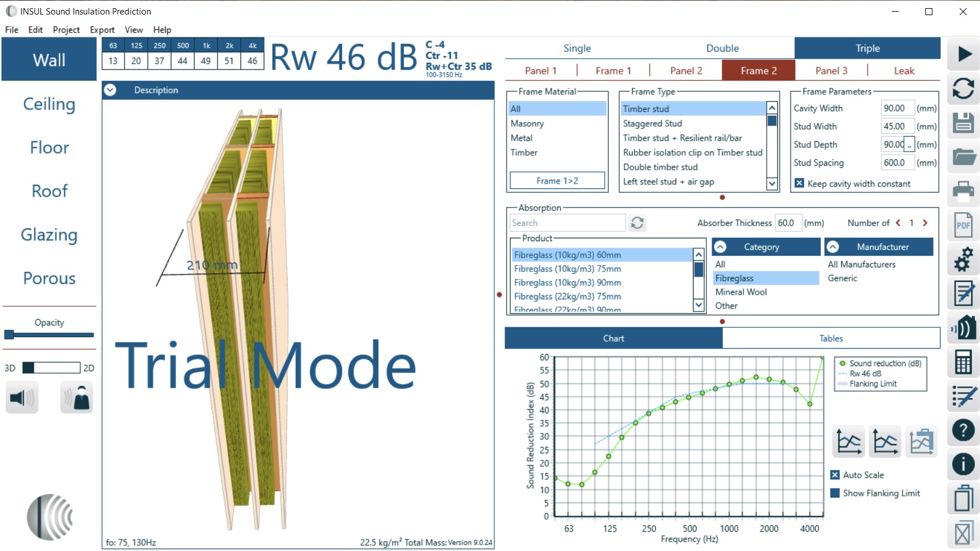This screenshot has height=551, width=980.
Task: Open the Export menu
Action: coord(102,30)
